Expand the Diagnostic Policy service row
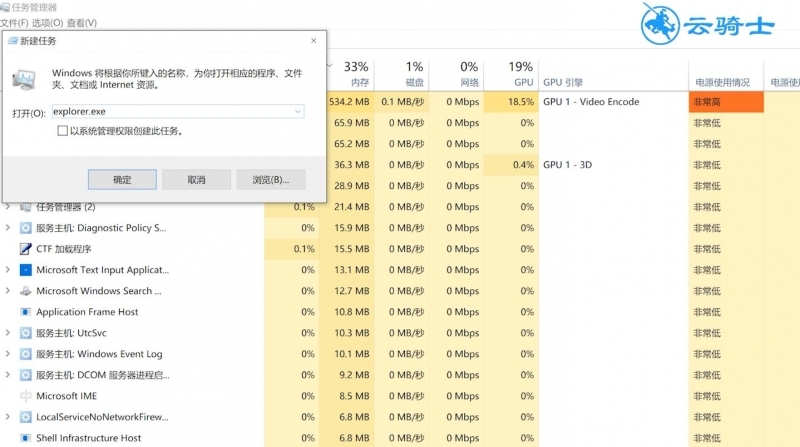 click(x=8, y=228)
